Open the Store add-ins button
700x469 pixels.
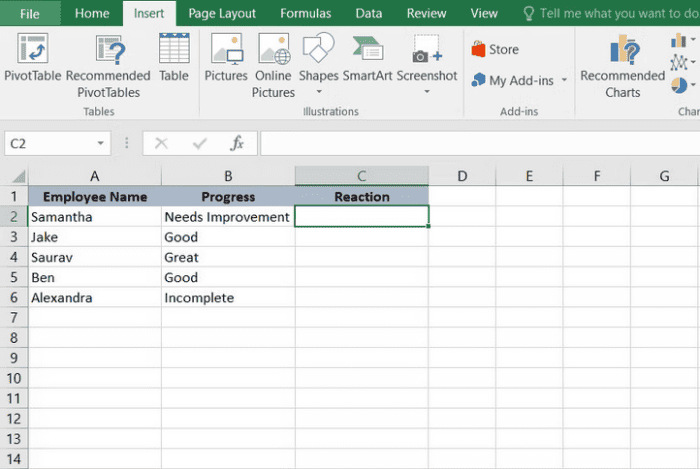click(495, 49)
